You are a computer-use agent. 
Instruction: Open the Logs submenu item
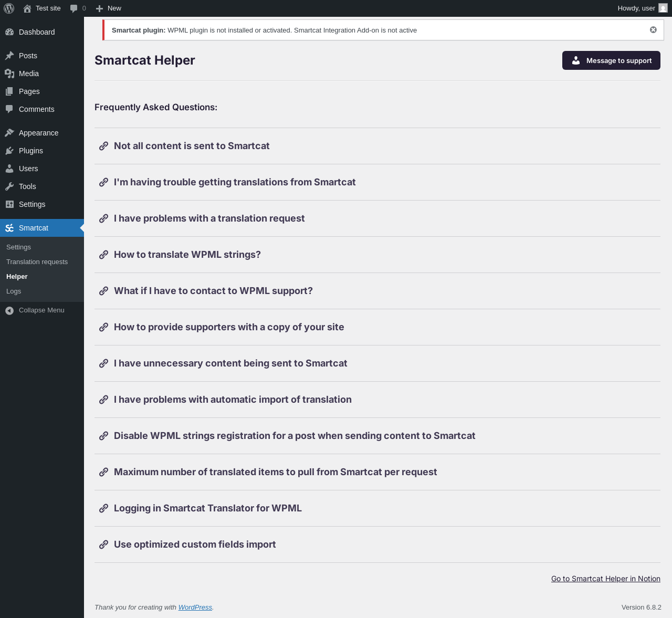(42, 291)
